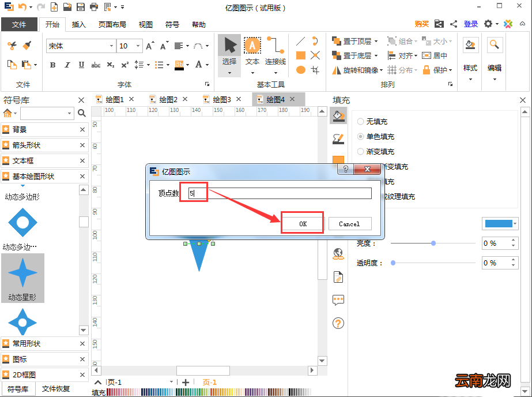Adjust the 亮度 slider handle
Viewport: 532px width, 397px height.
(x=433, y=243)
